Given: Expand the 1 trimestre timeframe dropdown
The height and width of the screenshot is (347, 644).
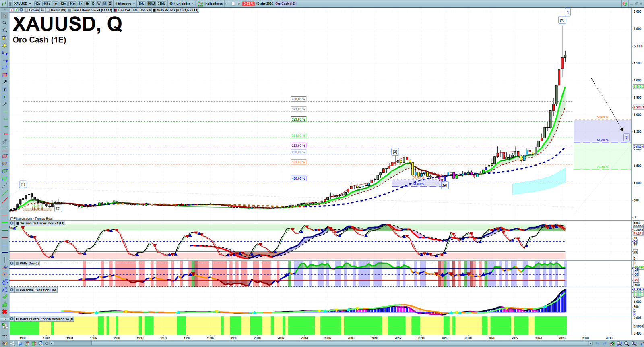Looking at the screenshot, I should (125, 4).
